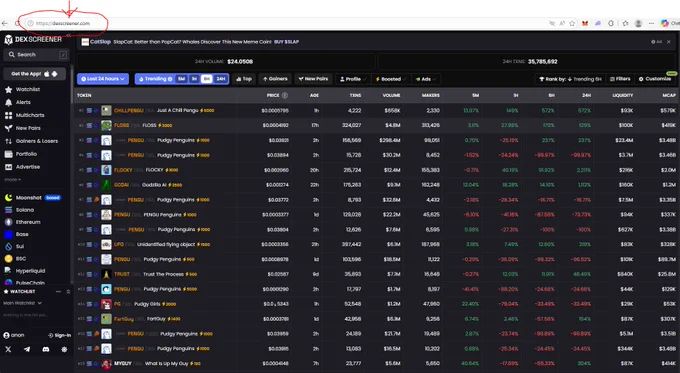Open the FLOSS token row
This screenshot has height=373, width=680.
click(376, 125)
